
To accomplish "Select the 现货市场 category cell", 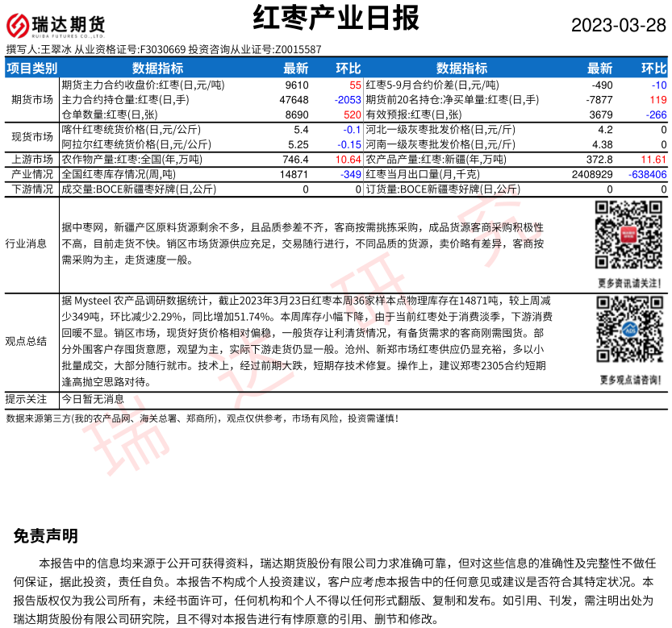I will click(31, 137).
